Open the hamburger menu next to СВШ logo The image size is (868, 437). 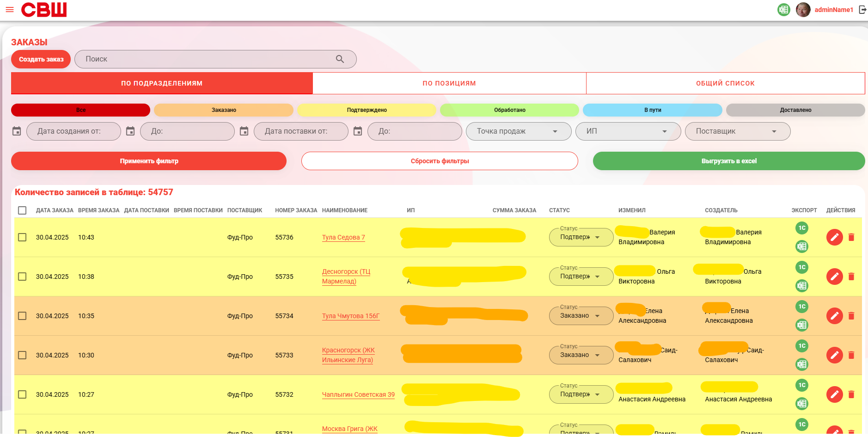coord(10,9)
